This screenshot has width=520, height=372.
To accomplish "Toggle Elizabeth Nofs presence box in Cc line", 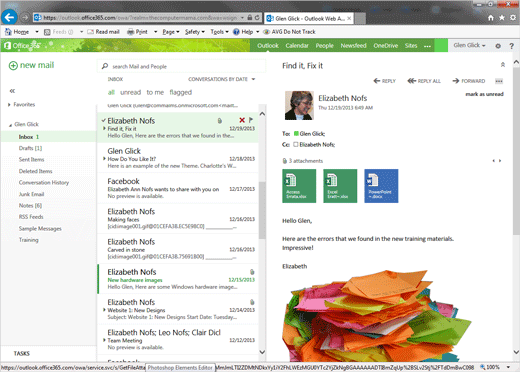I will coord(296,144).
